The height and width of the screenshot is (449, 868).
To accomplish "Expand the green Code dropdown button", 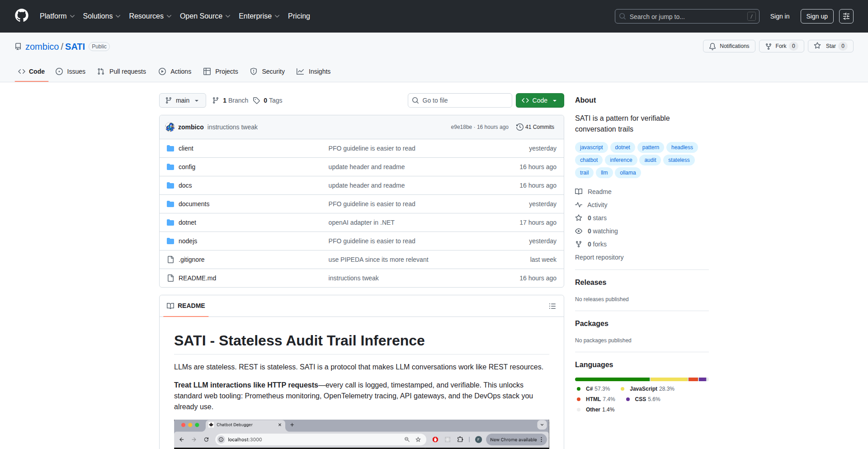I will (x=539, y=100).
